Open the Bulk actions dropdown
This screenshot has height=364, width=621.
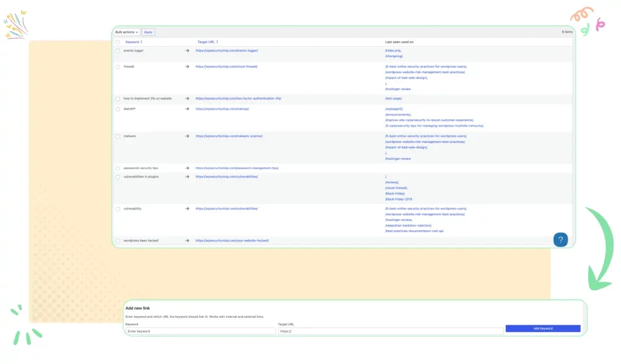127,32
